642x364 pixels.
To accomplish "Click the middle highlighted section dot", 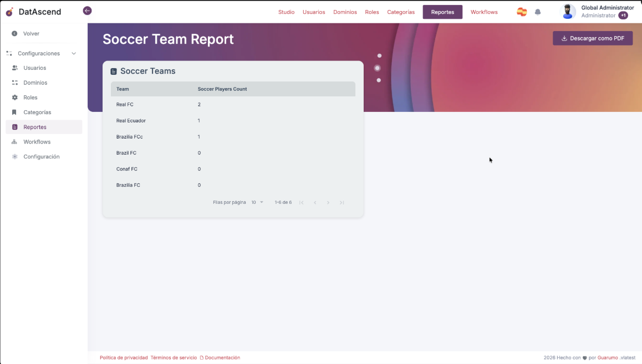I will [378, 68].
